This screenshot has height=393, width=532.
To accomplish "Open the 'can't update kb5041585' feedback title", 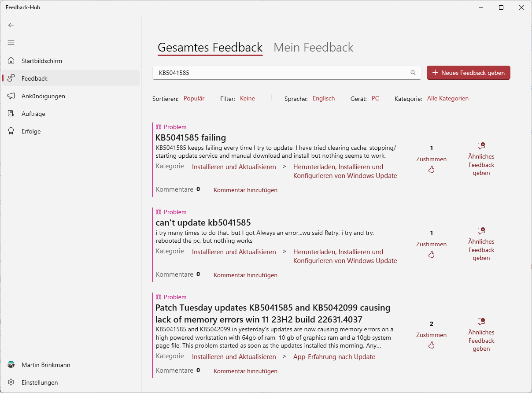I will (203, 222).
